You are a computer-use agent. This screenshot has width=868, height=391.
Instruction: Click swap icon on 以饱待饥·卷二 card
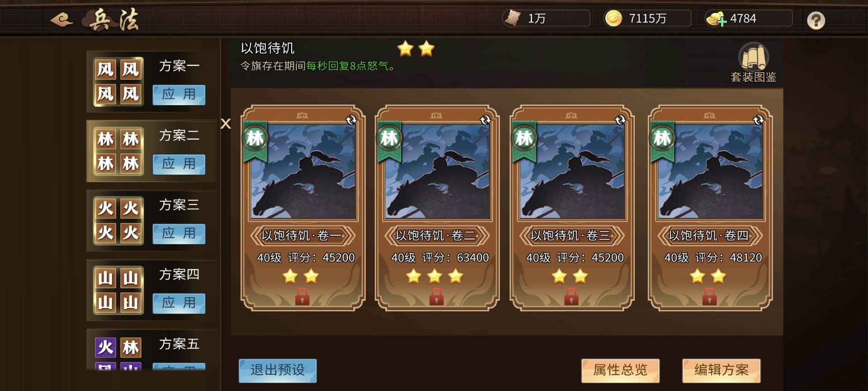(x=486, y=120)
